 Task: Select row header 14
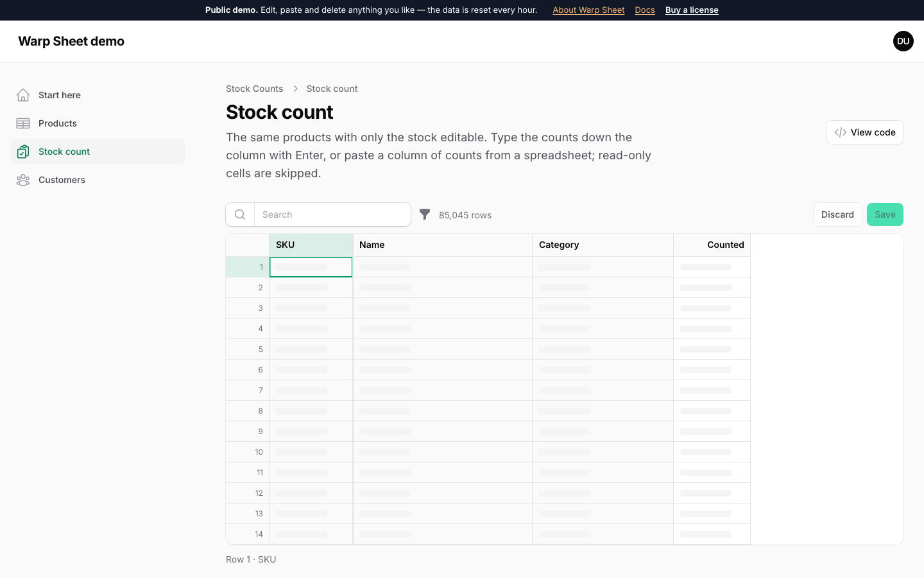pyautogui.click(x=248, y=534)
